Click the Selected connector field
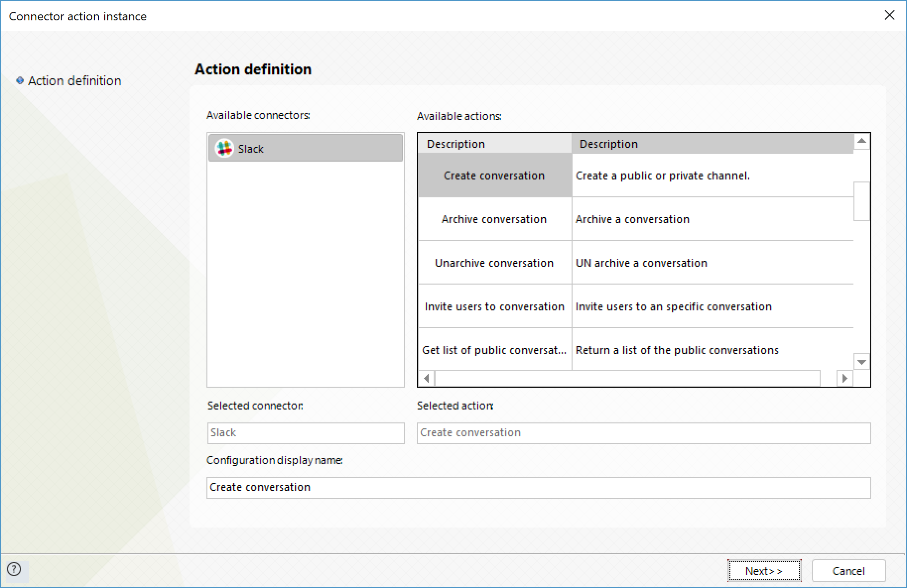This screenshot has height=588, width=907. click(306, 433)
